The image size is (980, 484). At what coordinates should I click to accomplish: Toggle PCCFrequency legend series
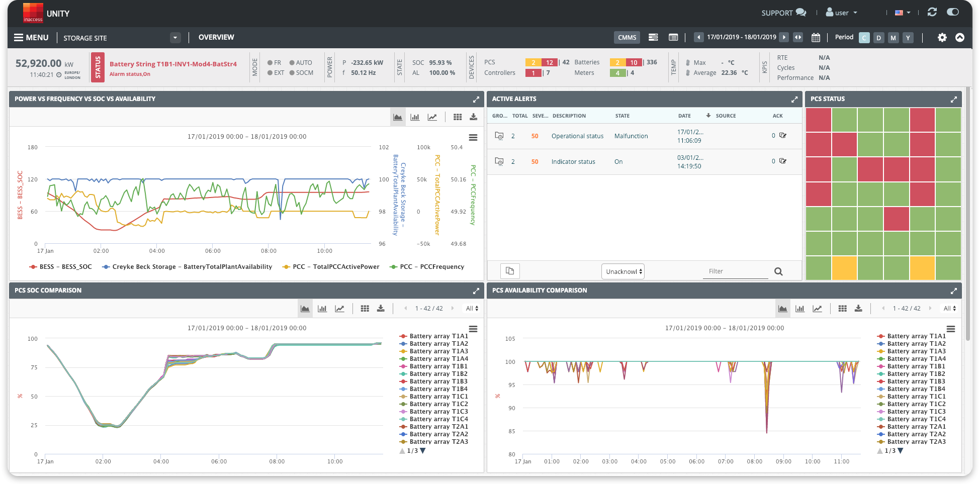[427, 267]
